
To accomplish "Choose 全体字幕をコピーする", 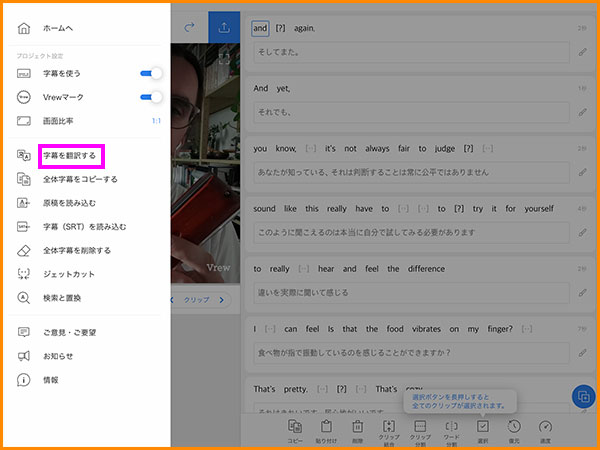I will click(80, 179).
